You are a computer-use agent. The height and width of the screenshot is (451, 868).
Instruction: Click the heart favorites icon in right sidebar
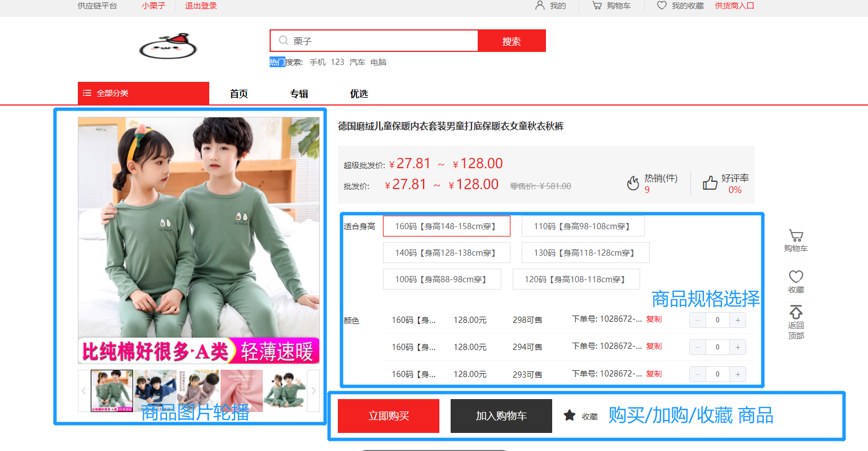pyautogui.click(x=795, y=277)
